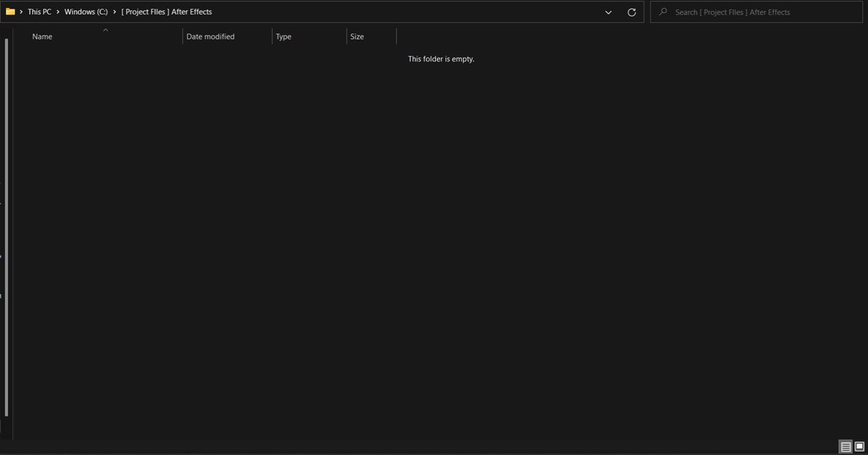The image size is (868, 455).
Task: Focus the Search After Effects folder field
Action: pyautogui.click(x=757, y=12)
